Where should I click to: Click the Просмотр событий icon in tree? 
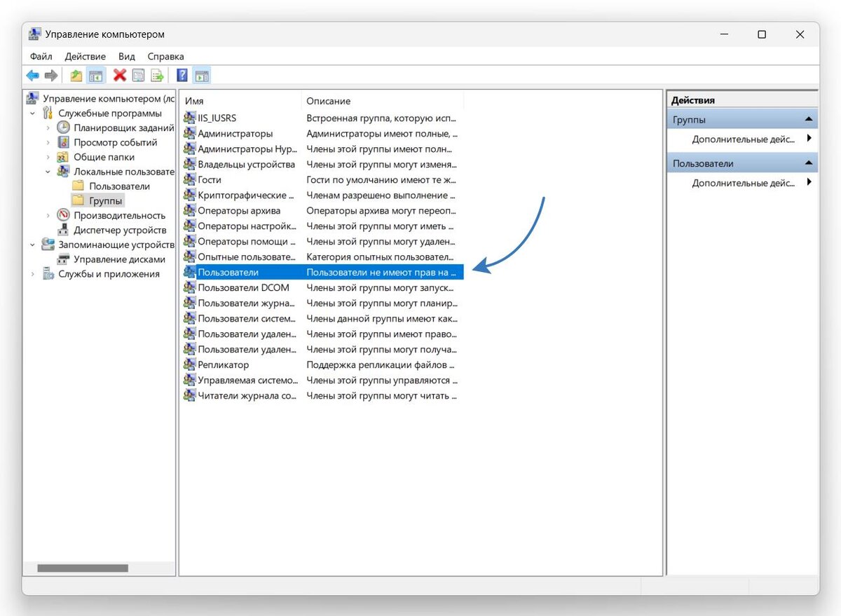click(64, 142)
